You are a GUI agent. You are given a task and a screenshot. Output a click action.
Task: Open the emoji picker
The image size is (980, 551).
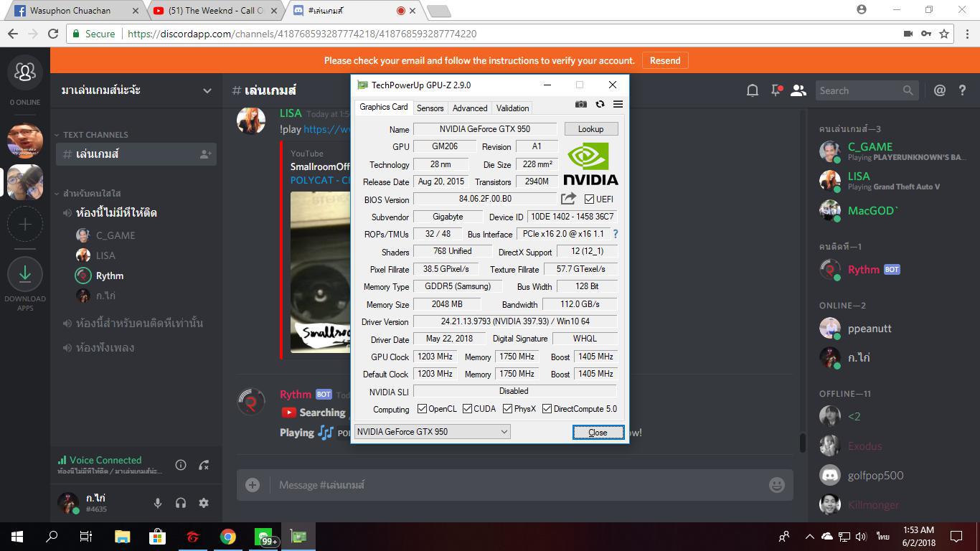(x=776, y=485)
